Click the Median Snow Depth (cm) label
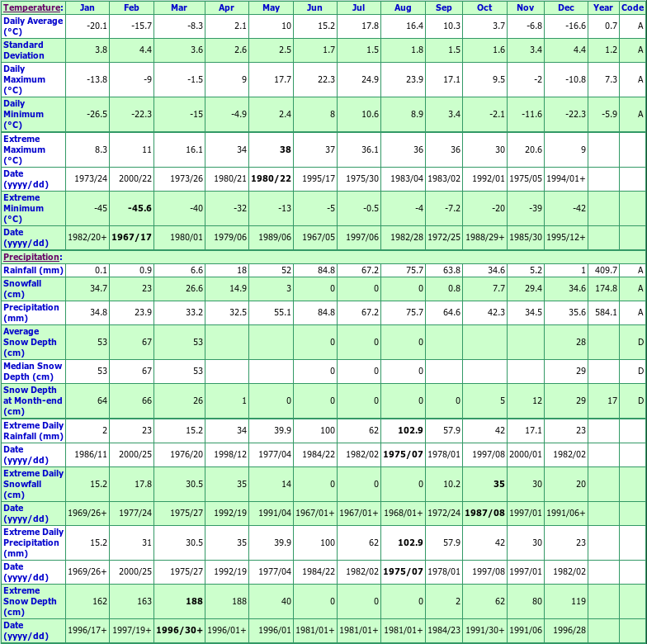This screenshot has width=647, height=644. 33,372
